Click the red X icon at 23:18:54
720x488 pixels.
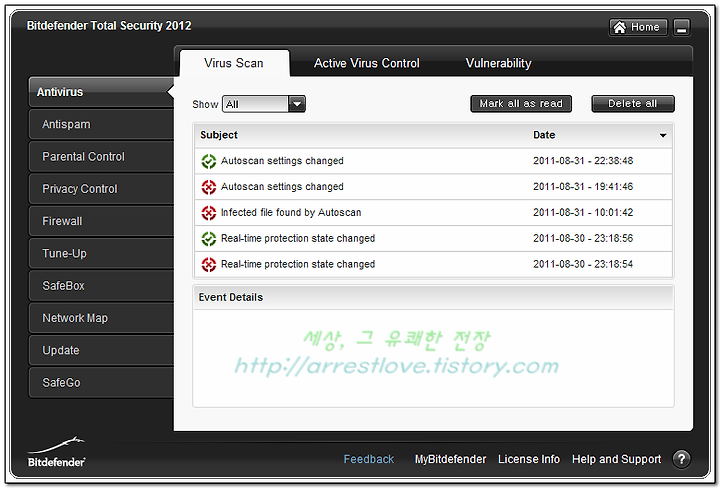coord(208,264)
